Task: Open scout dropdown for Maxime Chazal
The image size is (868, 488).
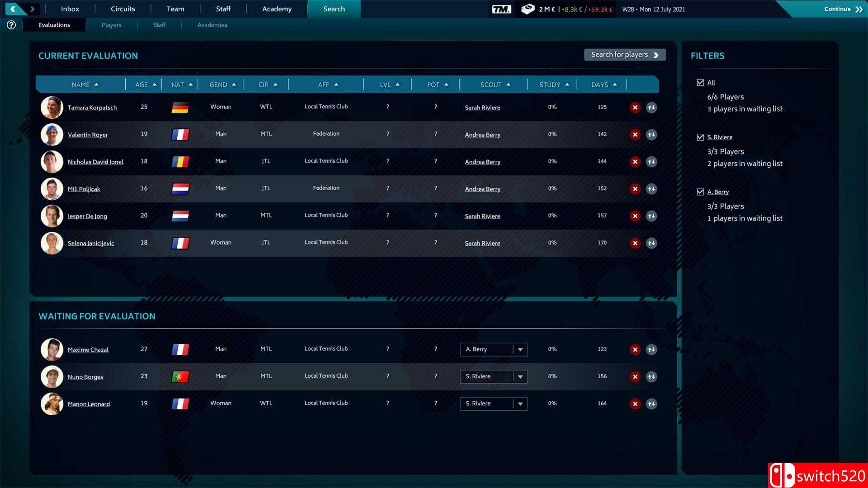Action: coord(520,350)
